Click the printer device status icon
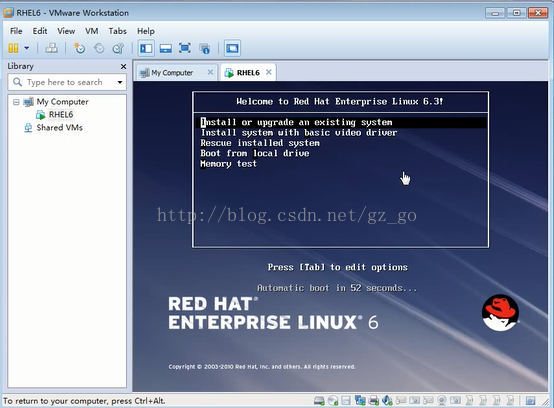 (374, 401)
